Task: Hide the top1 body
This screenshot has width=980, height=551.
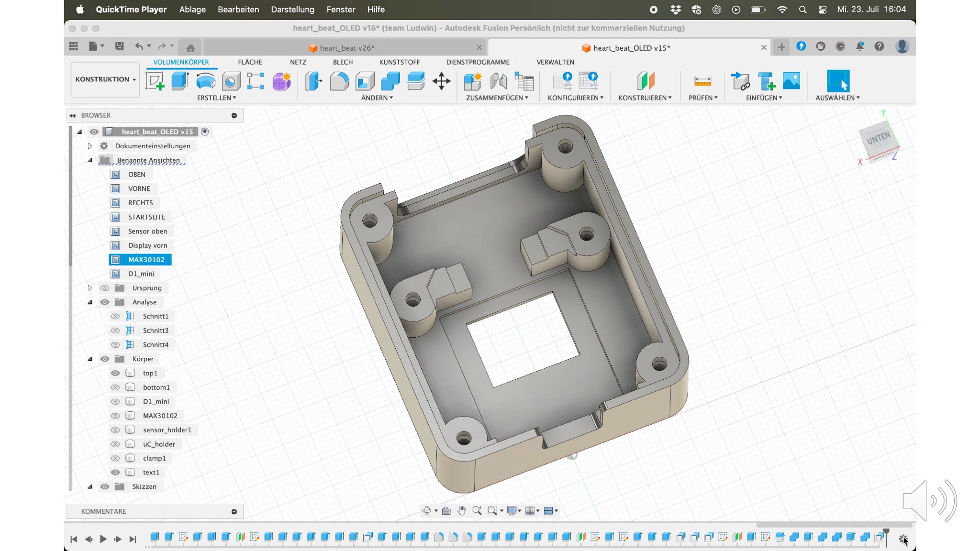Action: [x=115, y=373]
